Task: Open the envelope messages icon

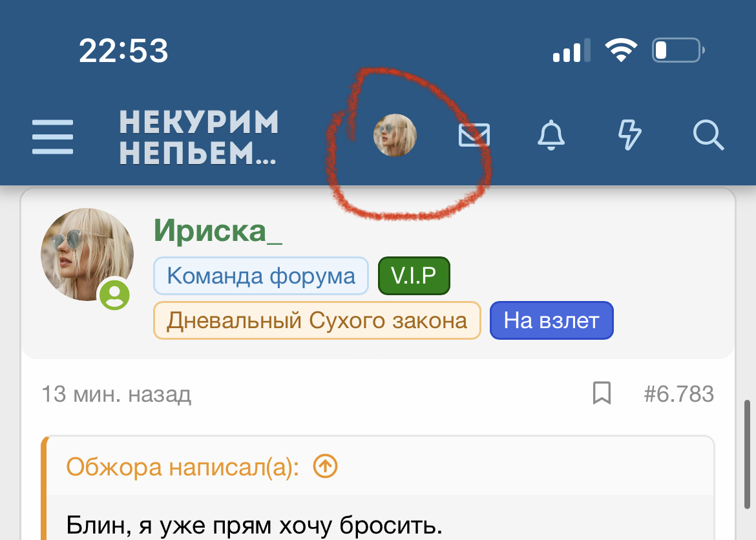Action: click(474, 135)
